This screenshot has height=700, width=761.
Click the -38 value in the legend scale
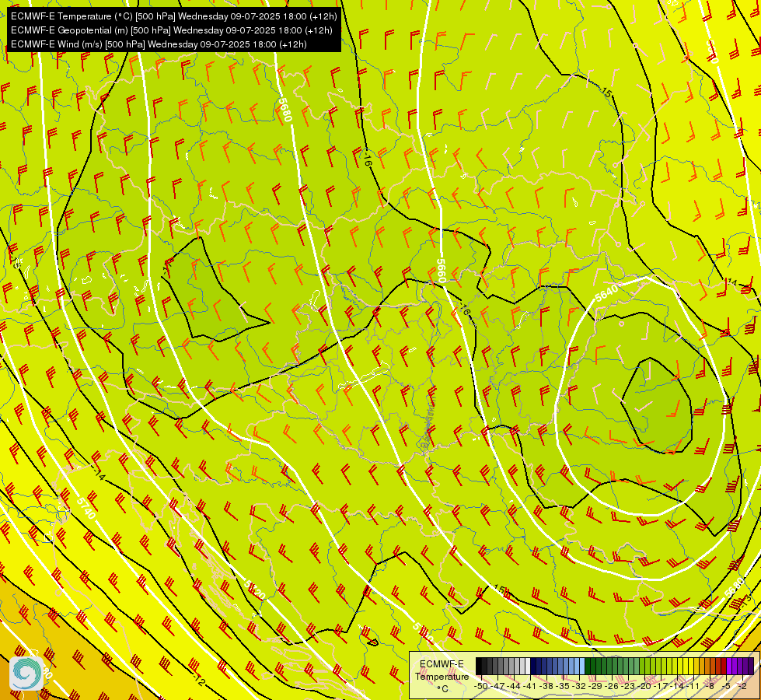[546, 686]
